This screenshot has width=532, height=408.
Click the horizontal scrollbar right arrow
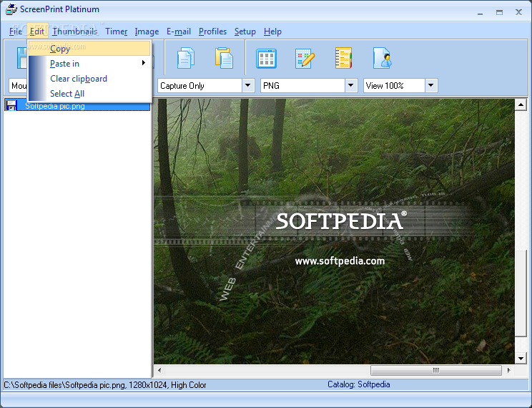(508, 370)
